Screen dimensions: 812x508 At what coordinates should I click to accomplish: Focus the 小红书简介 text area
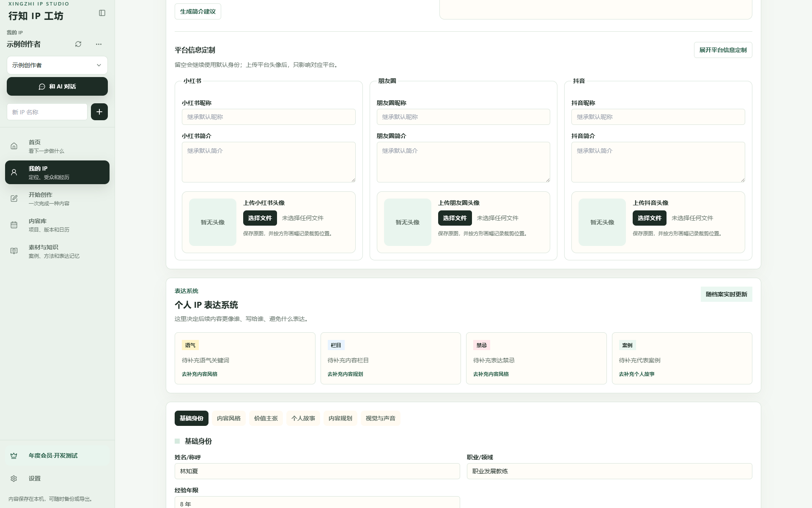[269, 162]
